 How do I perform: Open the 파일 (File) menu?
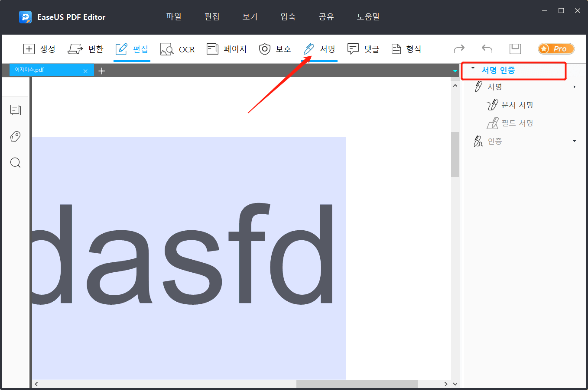(174, 17)
